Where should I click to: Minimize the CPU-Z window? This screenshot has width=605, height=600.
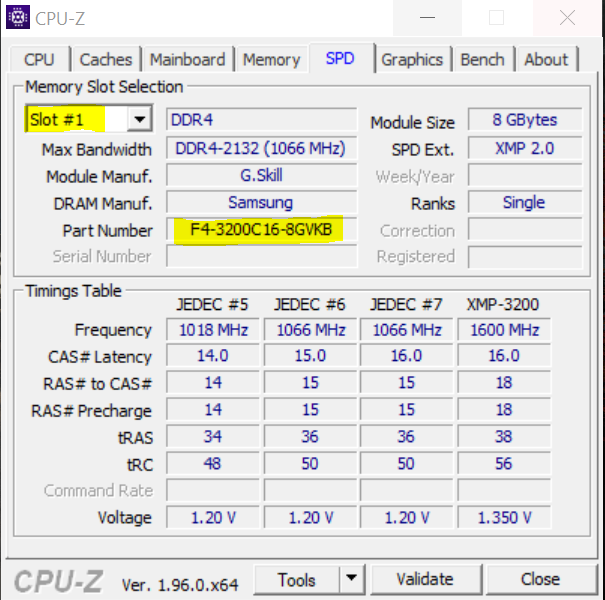[427, 18]
